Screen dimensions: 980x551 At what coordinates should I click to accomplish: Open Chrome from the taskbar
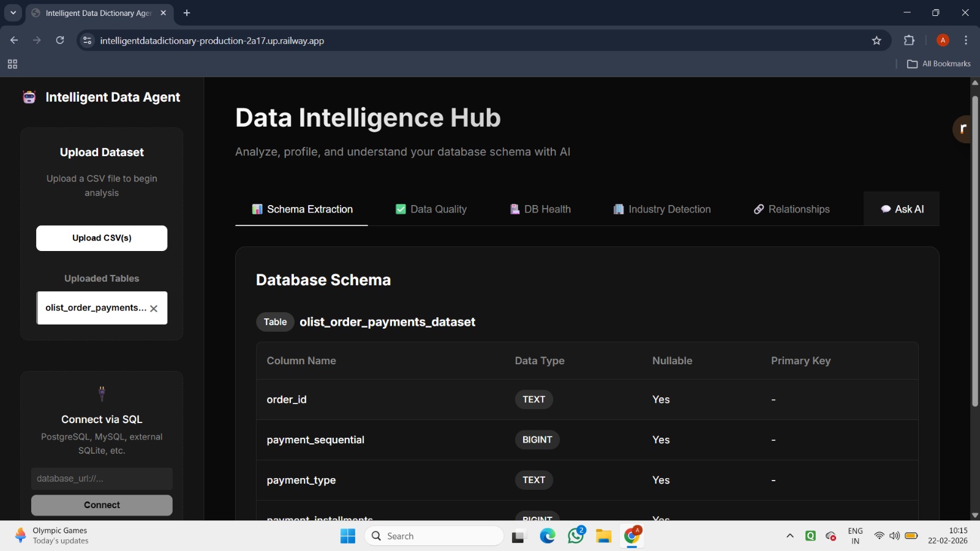632,536
